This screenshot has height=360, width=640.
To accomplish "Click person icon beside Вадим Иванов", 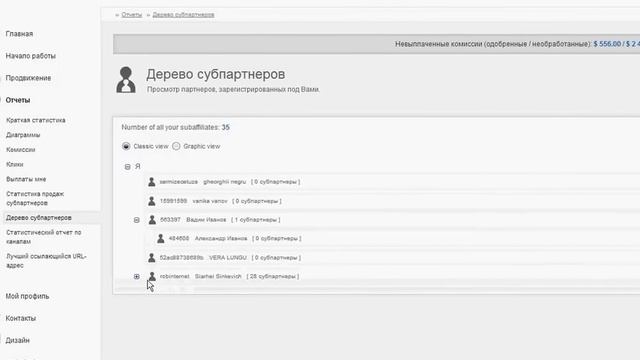I will tap(152, 220).
